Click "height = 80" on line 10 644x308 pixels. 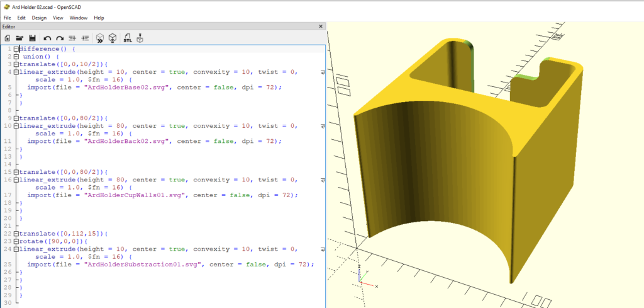pyautogui.click(x=103, y=126)
